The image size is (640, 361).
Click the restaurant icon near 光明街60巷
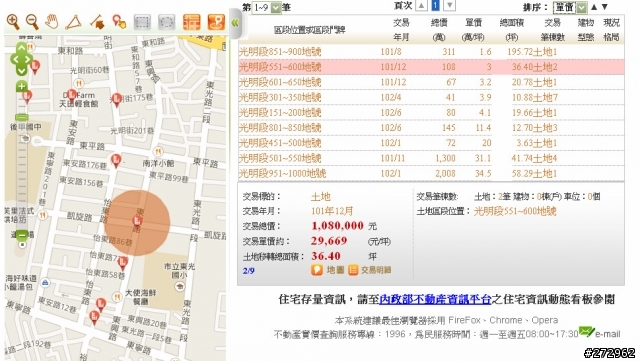[x=79, y=83]
